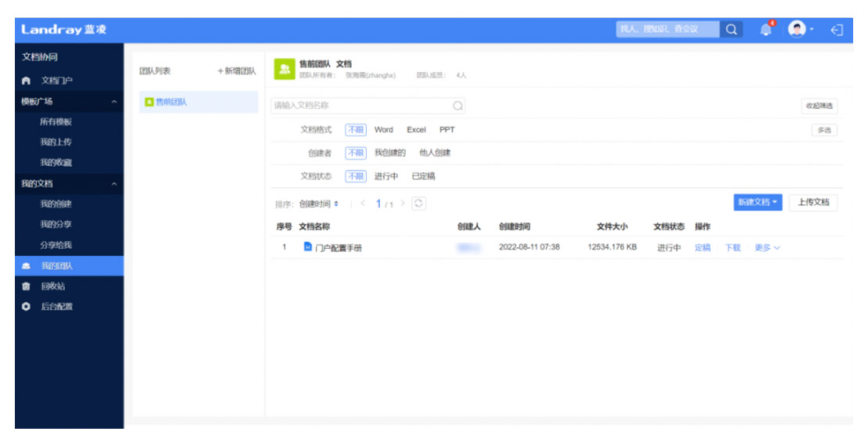The height and width of the screenshot is (446, 868).
Task: Go to 我的创建 in sidebar
Action: [x=56, y=204]
